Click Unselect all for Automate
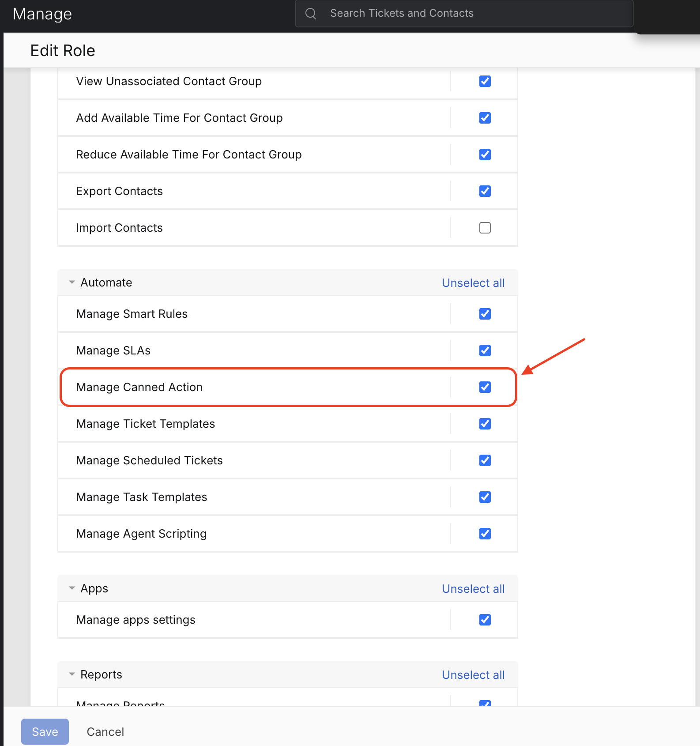The width and height of the screenshot is (700, 746). pyautogui.click(x=473, y=283)
